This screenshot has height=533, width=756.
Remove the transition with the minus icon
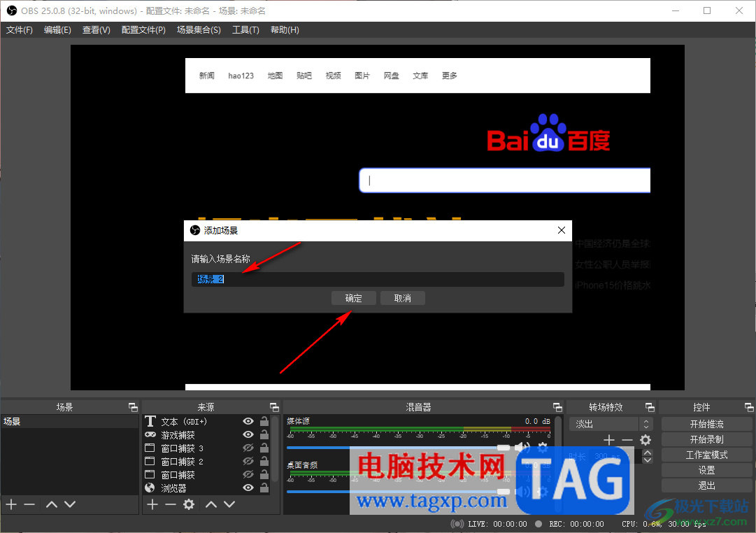627,440
